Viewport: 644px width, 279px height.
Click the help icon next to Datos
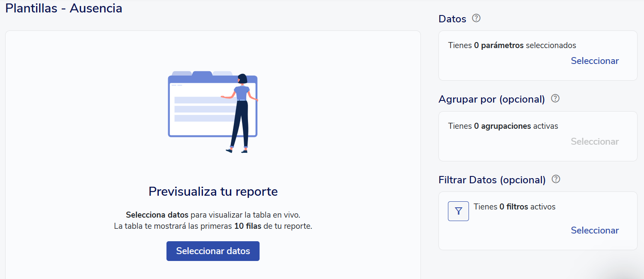[476, 18]
